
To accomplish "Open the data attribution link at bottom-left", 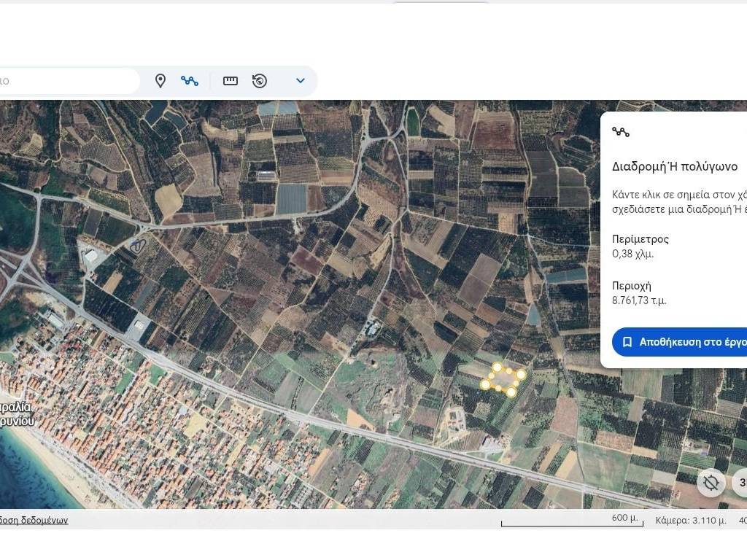I will coord(34,520).
